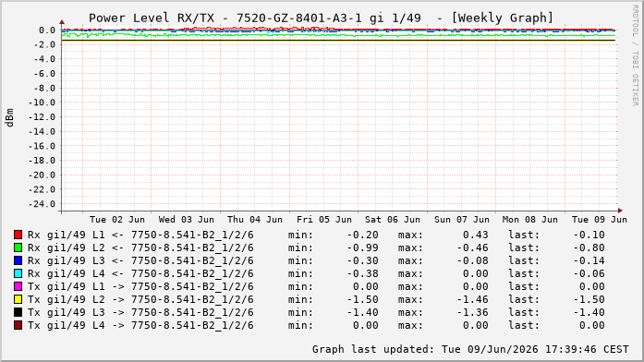Click the Fri 05 Jun date label

click(x=324, y=220)
